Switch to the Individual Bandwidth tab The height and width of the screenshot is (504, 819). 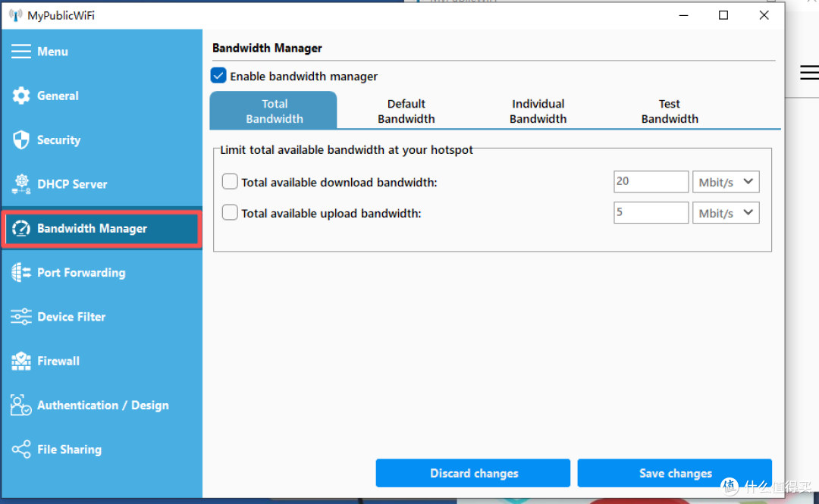click(x=538, y=111)
